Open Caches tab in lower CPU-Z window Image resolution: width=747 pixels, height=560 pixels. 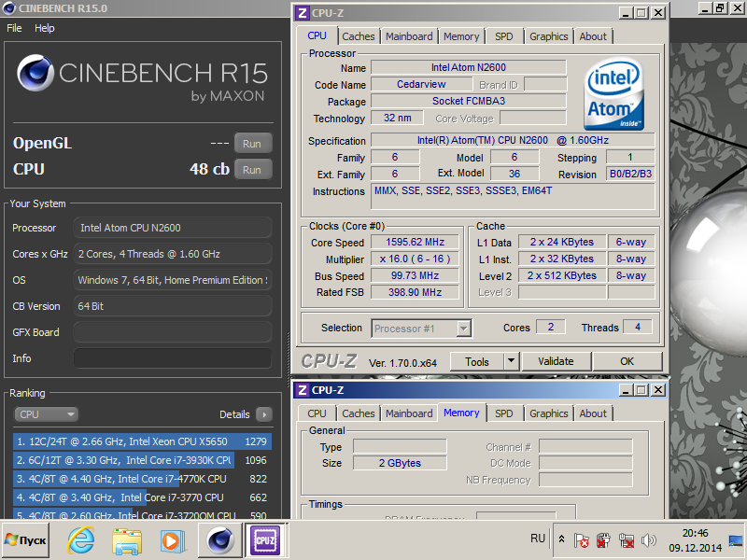[359, 413]
